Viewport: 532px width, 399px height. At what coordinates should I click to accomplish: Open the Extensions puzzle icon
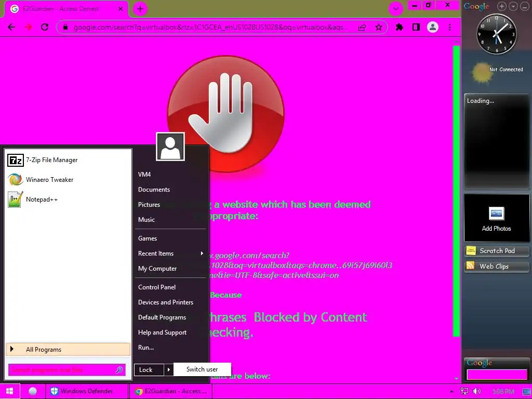[x=400, y=27]
